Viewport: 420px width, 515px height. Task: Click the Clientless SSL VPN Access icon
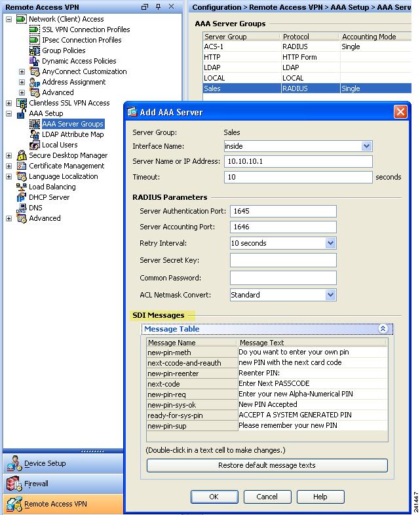pyautogui.click(x=22, y=103)
